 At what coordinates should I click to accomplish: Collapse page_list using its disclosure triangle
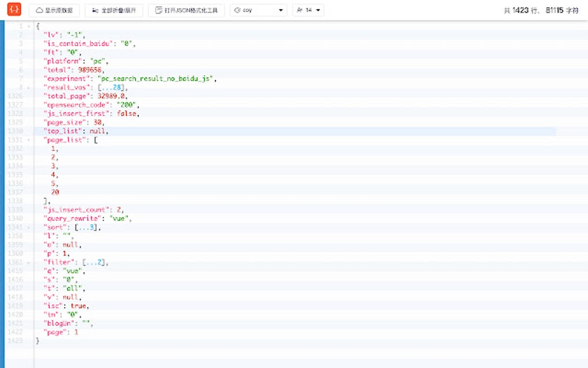28,140
